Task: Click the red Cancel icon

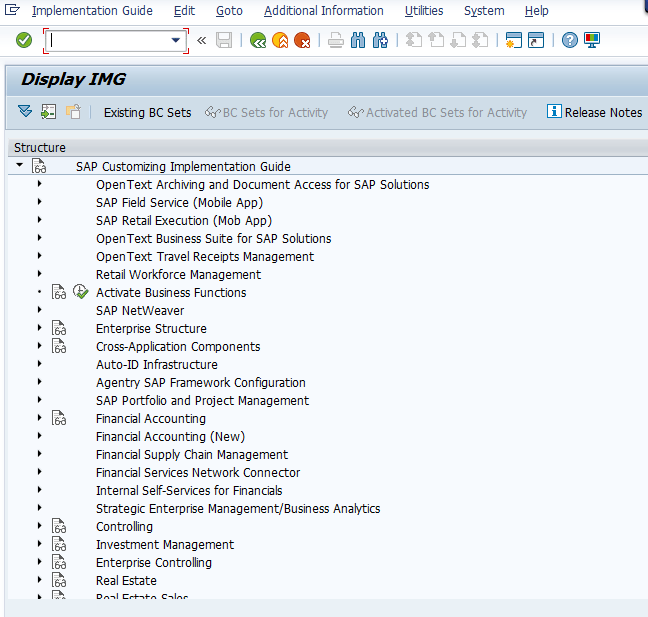Action: click(302, 40)
